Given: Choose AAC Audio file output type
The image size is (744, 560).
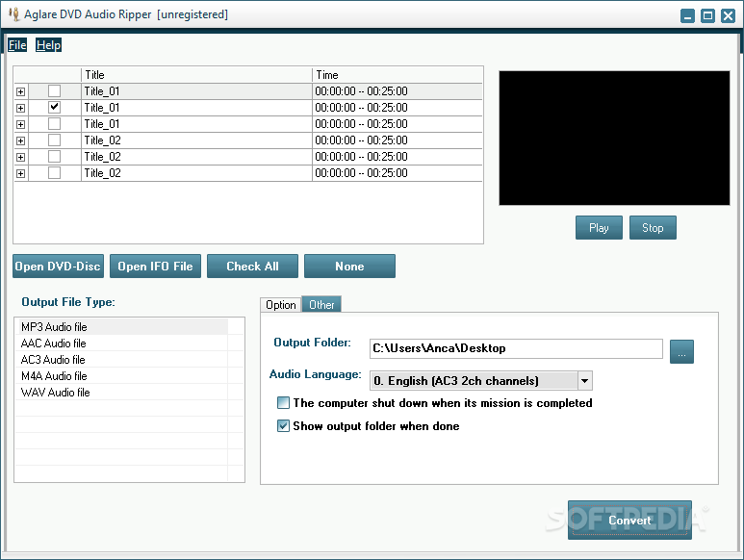Looking at the screenshot, I should pos(123,344).
